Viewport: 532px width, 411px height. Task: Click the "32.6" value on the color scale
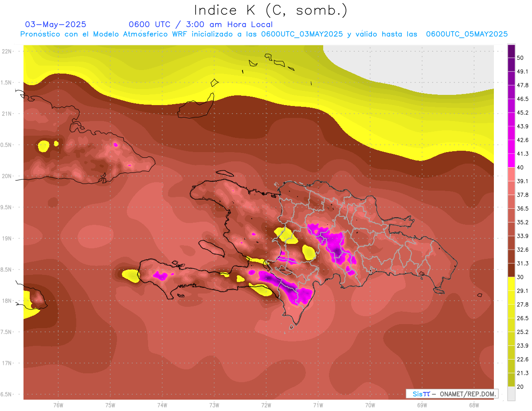click(523, 250)
